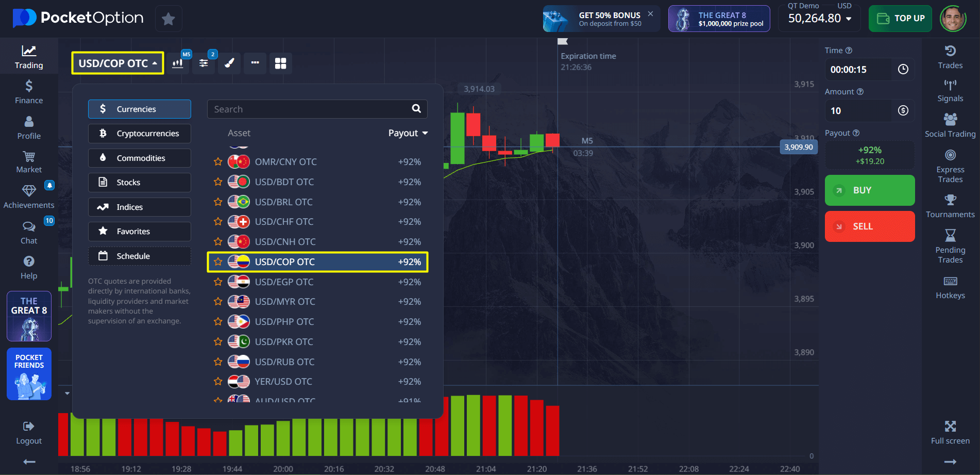The image size is (980, 475).
Task: Switch to the Cryptocurrencies category
Action: click(140, 134)
